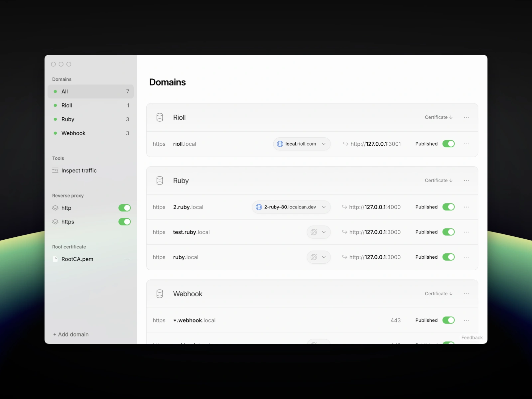This screenshot has height=399, width=532.
Task: Open the http://127.0.0.1:4000 target link
Action: (x=375, y=207)
